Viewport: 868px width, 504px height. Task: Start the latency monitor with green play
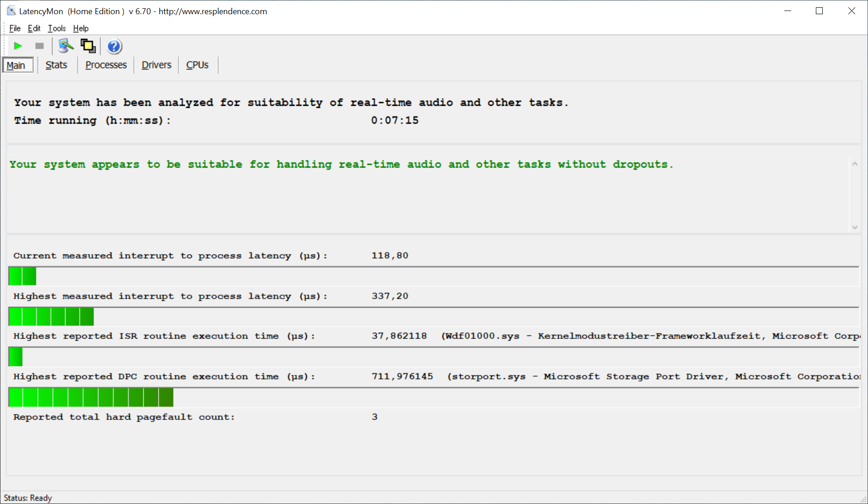(18, 46)
